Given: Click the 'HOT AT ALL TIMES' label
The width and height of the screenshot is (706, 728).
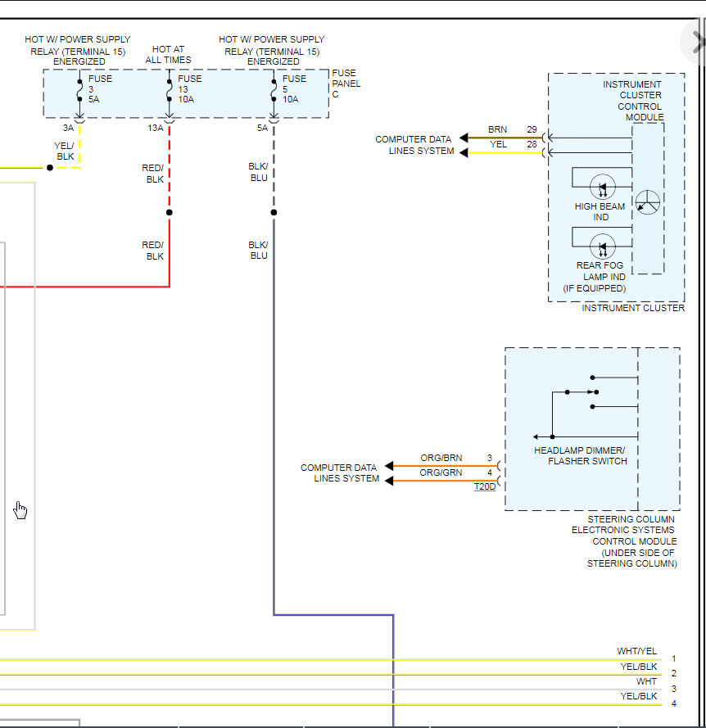Looking at the screenshot, I should (168, 54).
